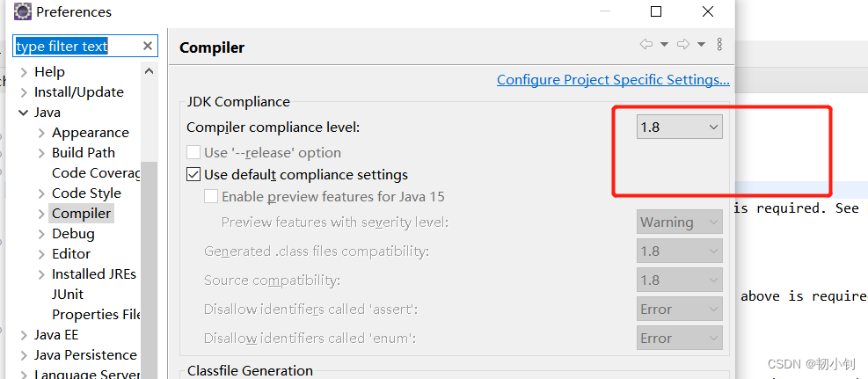Expand the Installed JREs node
The width and height of the screenshot is (868, 379).
(41, 274)
